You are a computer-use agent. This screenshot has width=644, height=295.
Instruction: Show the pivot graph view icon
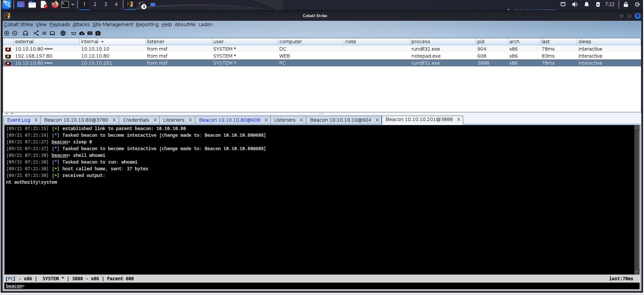click(x=36, y=33)
